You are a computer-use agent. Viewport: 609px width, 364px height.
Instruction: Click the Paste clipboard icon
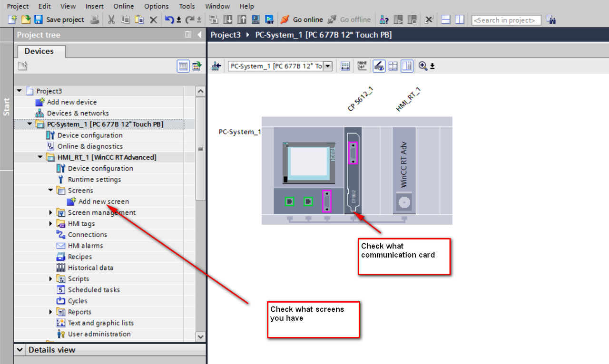139,19
